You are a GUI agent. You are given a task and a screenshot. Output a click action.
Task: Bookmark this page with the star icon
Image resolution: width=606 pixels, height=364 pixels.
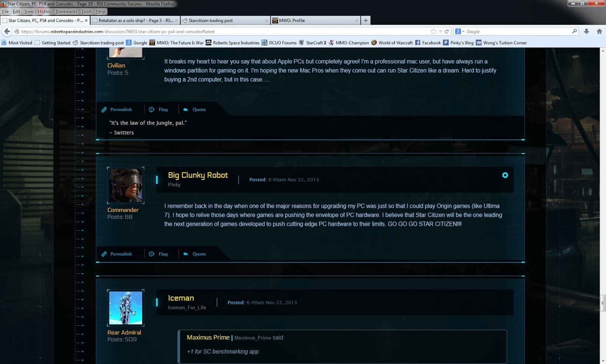(434, 31)
